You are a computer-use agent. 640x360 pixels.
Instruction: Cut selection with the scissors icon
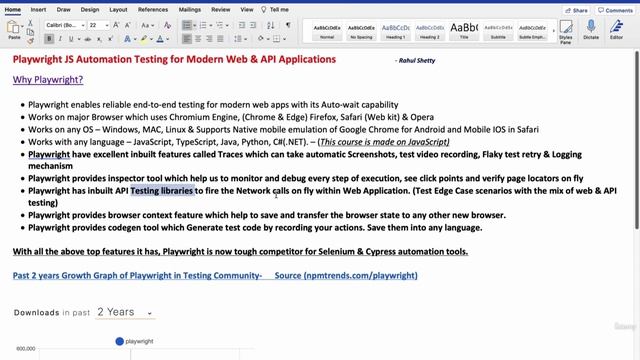pyautogui.click(x=30, y=23)
